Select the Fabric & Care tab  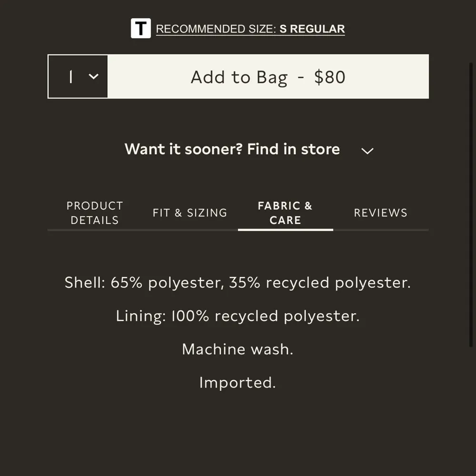pyautogui.click(x=285, y=213)
